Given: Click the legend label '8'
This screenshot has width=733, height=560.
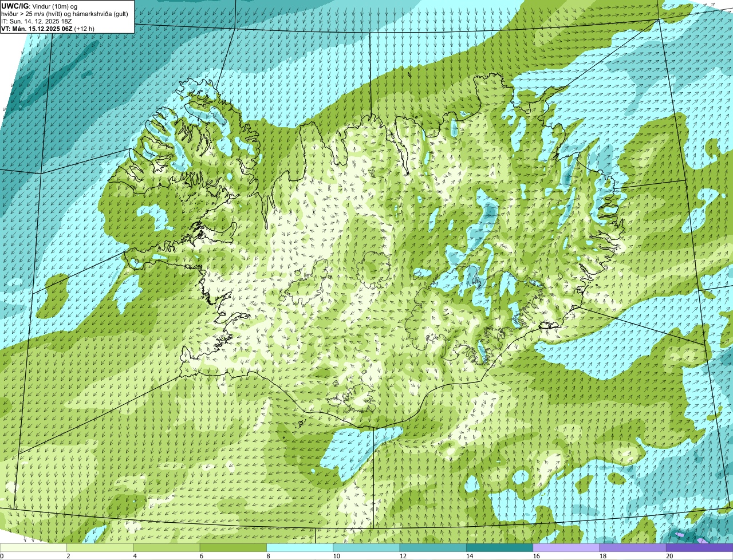Looking at the screenshot, I should click(x=267, y=556).
